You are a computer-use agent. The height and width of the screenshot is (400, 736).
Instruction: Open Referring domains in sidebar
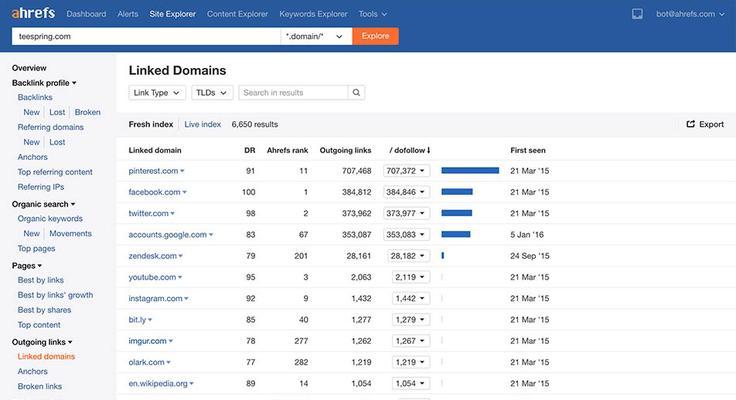click(x=51, y=127)
